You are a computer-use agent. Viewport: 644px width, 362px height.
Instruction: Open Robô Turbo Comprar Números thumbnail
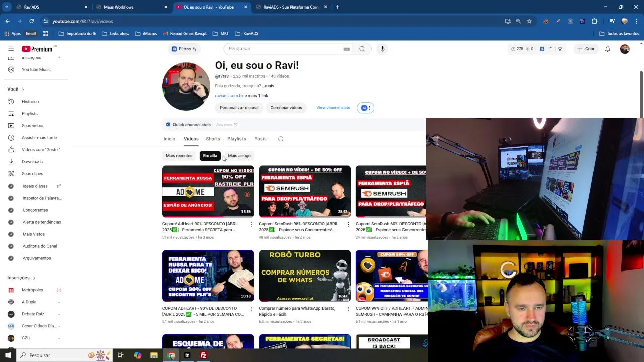pos(304,276)
